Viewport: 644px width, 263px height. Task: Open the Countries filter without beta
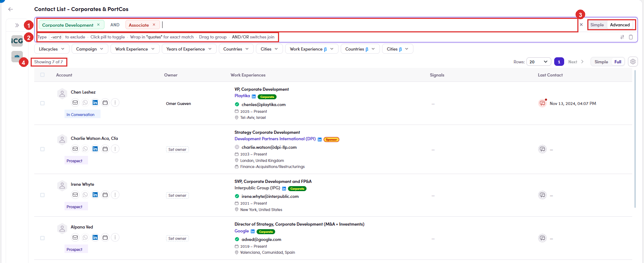pos(236,49)
